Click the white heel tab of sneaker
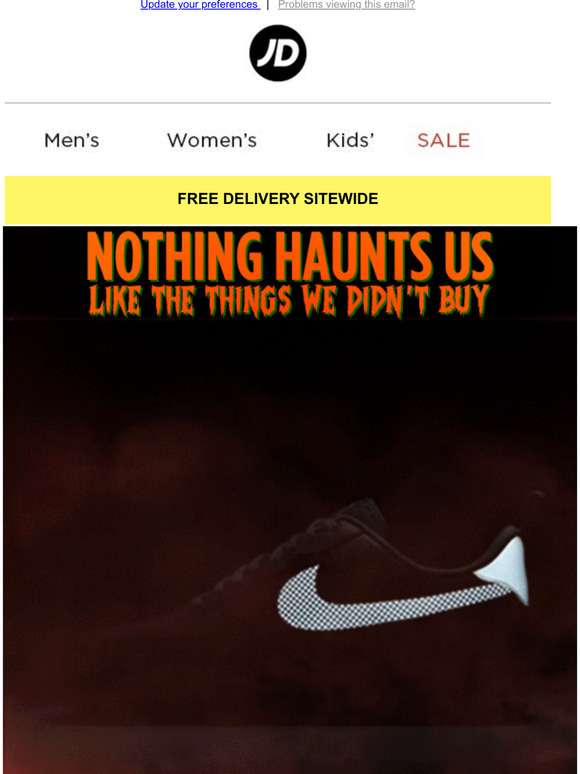The image size is (580, 774). [x=503, y=570]
